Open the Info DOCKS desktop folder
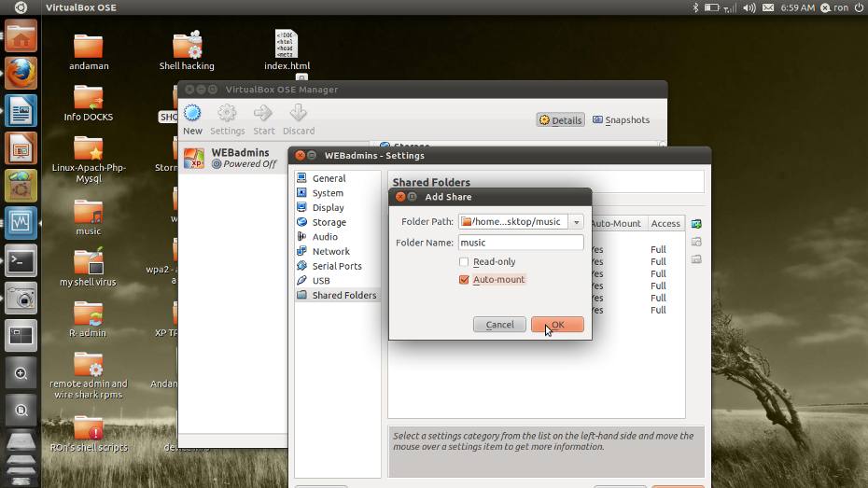The width and height of the screenshot is (868, 488). point(89,104)
